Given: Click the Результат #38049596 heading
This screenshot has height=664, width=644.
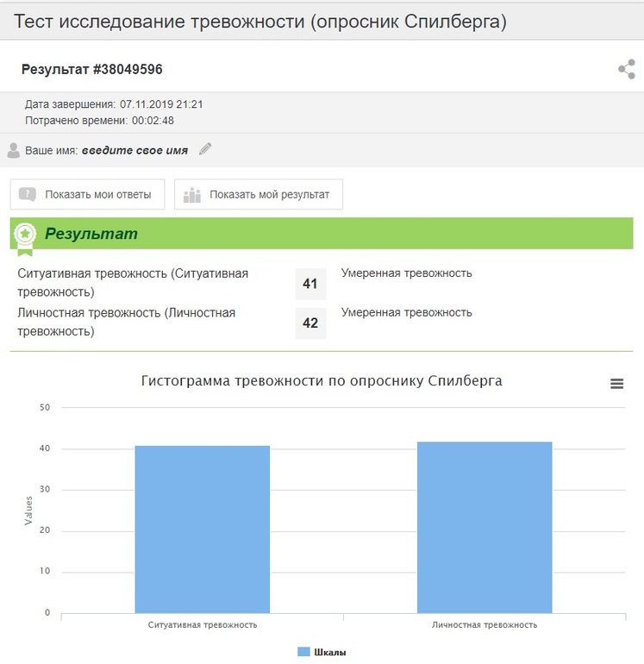Looking at the screenshot, I should pyautogui.click(x=91, y=69).
